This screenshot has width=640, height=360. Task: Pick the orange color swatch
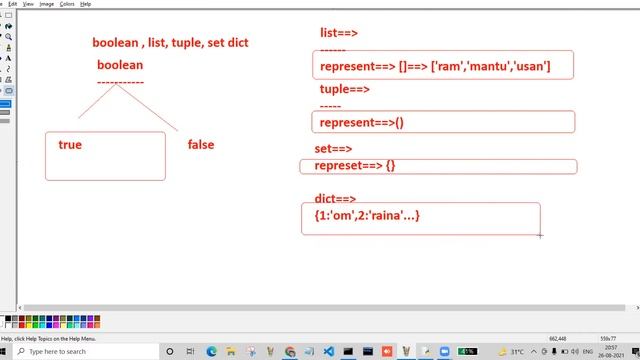[97, 325]
